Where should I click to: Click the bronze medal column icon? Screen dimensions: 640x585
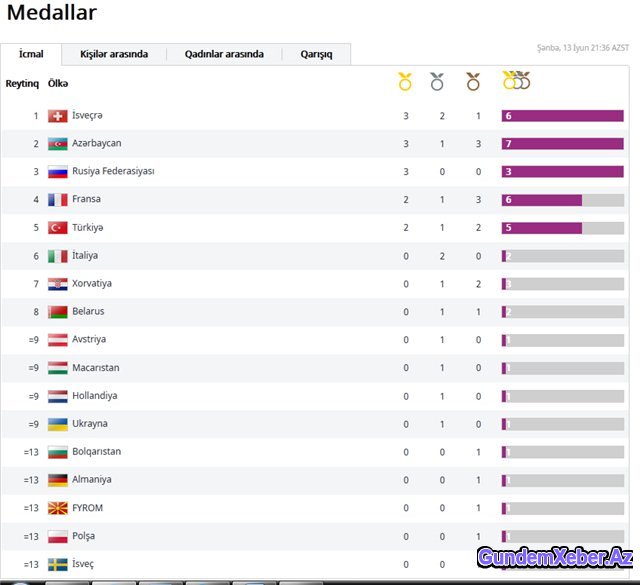(473, 82)
